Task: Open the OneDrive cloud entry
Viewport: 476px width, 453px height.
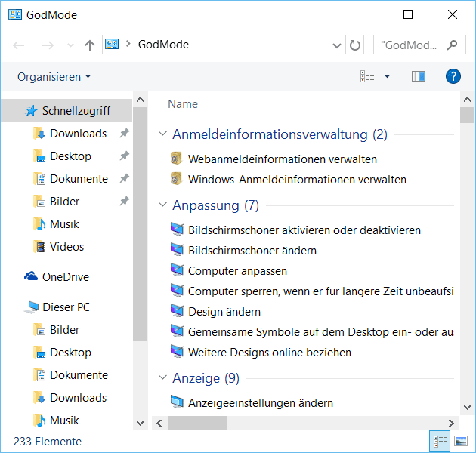Action: tap(65, 277)
